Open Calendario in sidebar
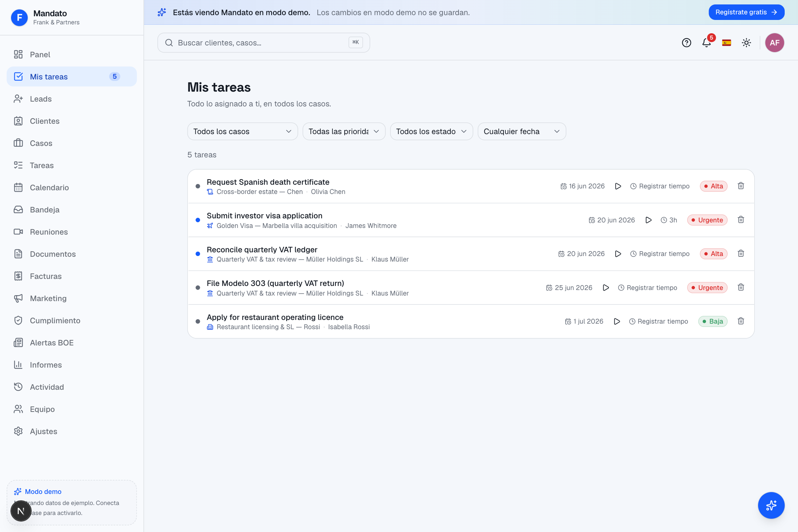The height and width of the screenshot is (532, 798). pyautogui.click(x=72, y=188)
